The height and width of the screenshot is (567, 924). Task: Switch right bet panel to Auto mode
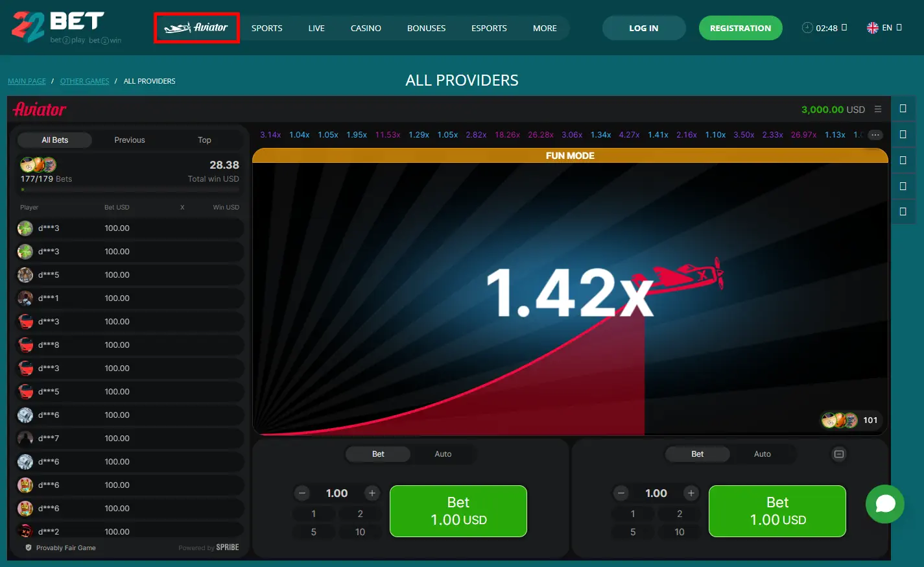[763, 453]
